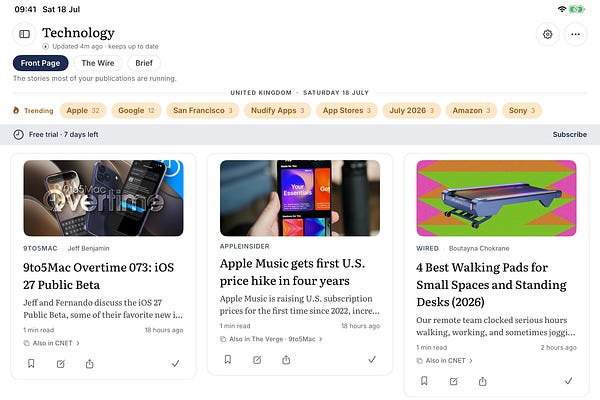Bookmark the Walking Pads article

[424, 381]
